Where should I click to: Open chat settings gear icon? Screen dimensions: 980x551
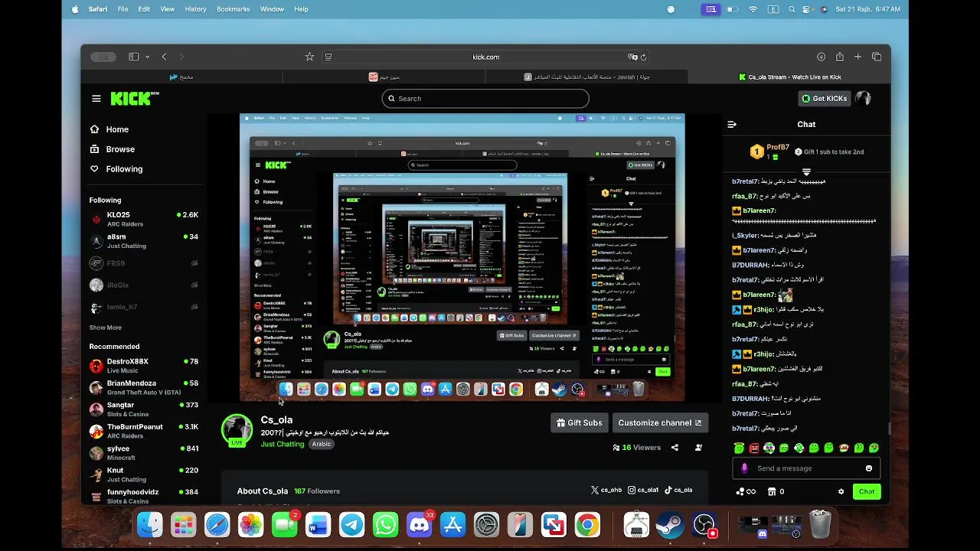[x=841, y=491]
